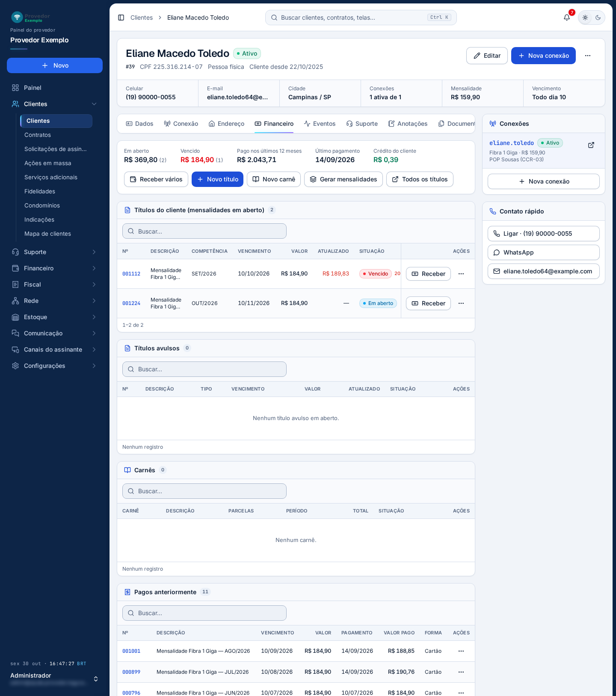The image size is (616, 696).
Task: Click the Novo título button
Action: (x=217, y=179)
